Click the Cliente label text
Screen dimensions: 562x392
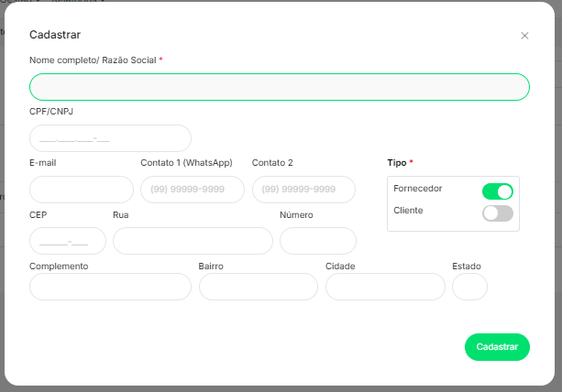409,211
